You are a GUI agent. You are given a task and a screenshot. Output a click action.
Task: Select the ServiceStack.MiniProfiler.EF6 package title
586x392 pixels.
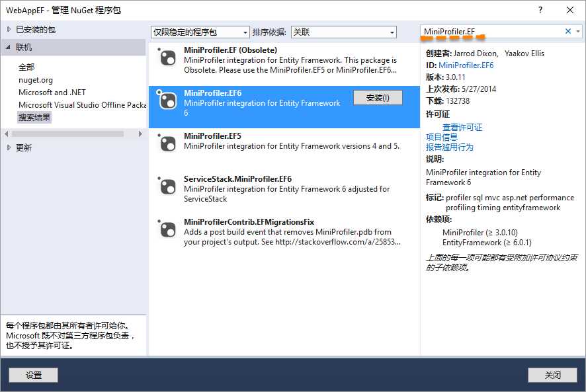click(x=237, y=179)
